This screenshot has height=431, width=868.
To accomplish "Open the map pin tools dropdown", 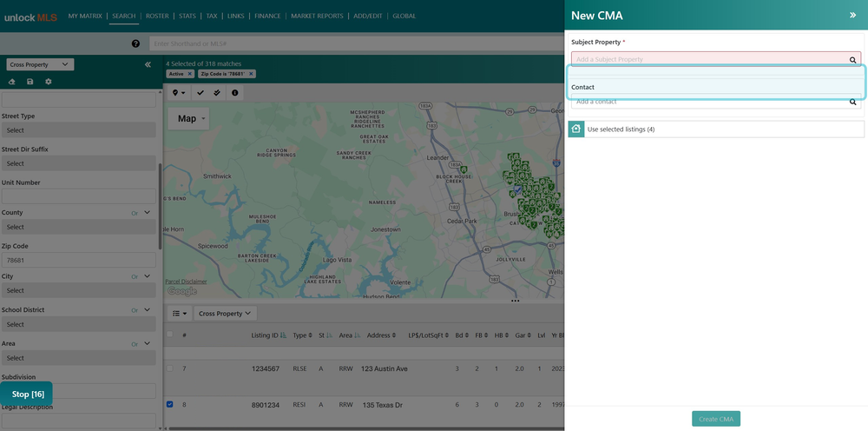I will click(x=179, y=93).
